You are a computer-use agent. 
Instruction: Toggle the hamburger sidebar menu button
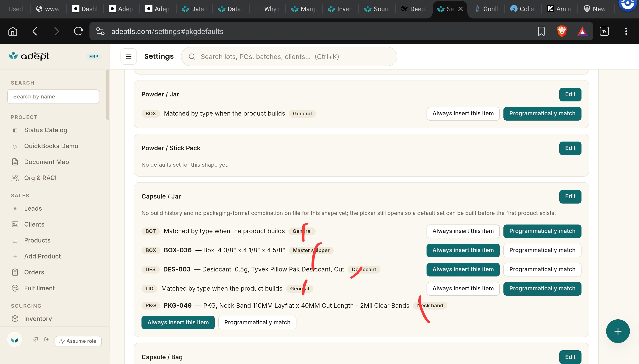[x=129, y=57]
